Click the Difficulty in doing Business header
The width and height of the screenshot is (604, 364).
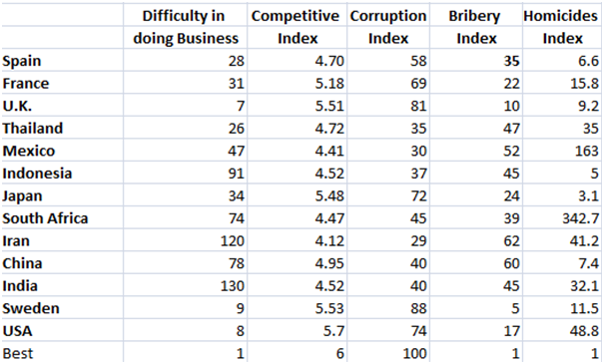pos(185,27)
